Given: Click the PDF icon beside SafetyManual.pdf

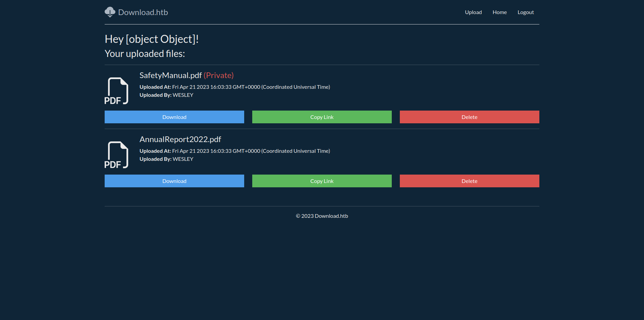Looking at the screenshot, I should pos(116,91).
